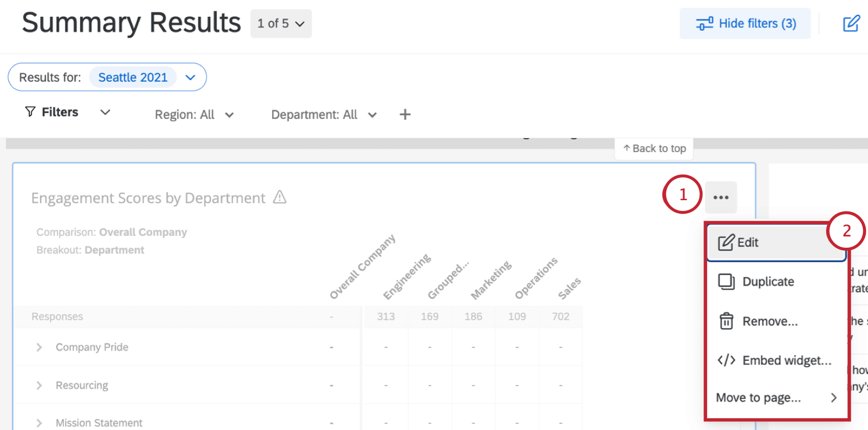Expand the Company Pride row
This screenshot has width=868, height=430.
39,347
